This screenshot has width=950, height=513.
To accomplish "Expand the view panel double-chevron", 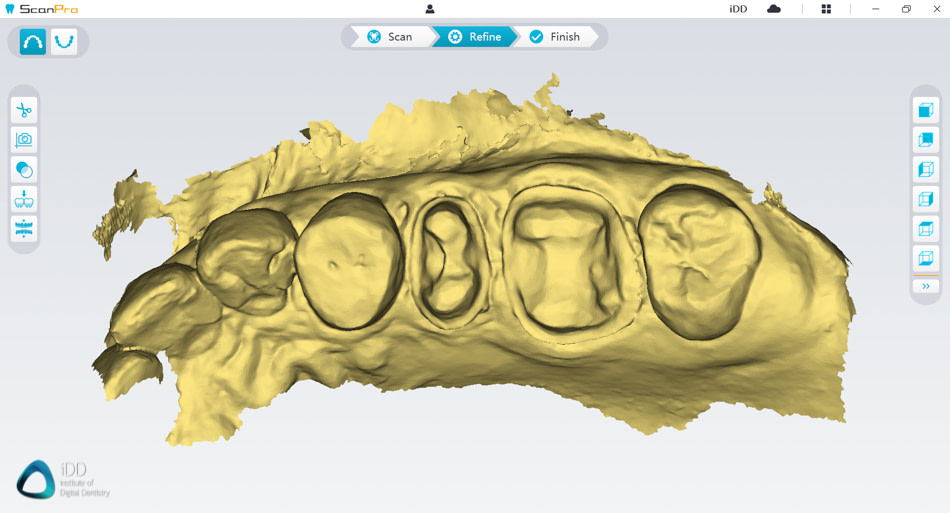I will pos(925,286).
